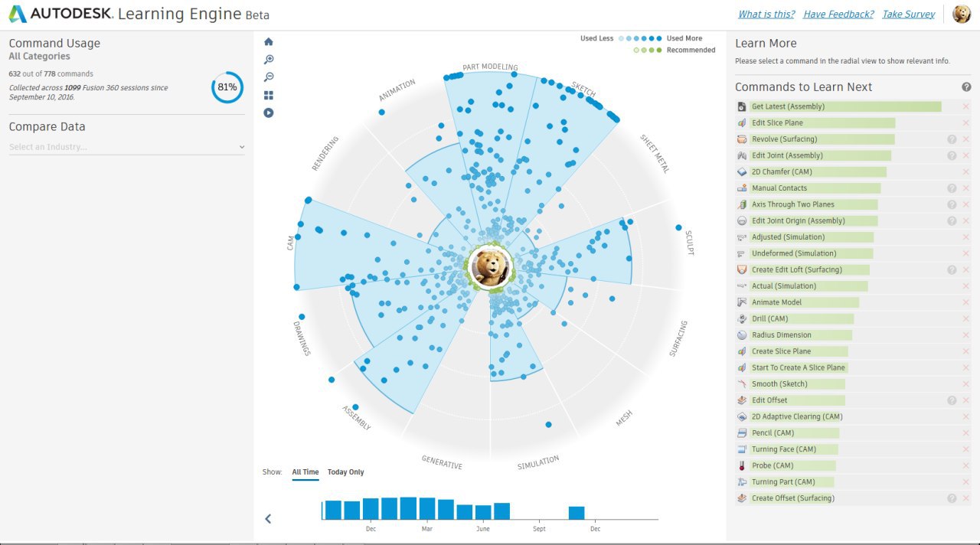Viewport: 980px width, 545px height.
Task: Select the Adjusted (Simulation) row
Action: (852, 237)
